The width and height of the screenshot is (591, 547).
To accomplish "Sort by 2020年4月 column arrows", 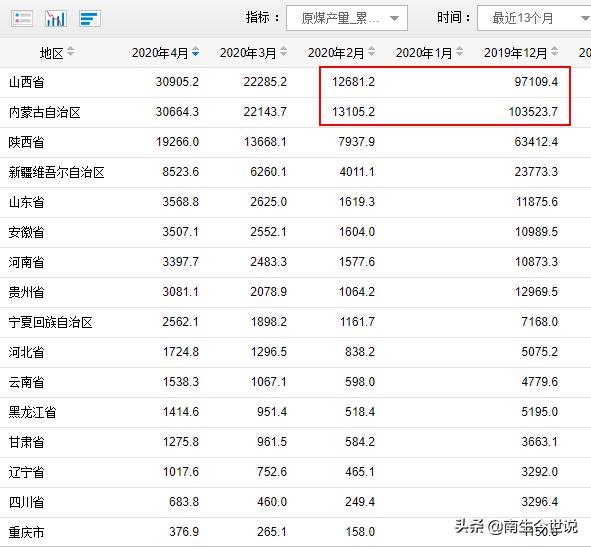I will 195,52.
